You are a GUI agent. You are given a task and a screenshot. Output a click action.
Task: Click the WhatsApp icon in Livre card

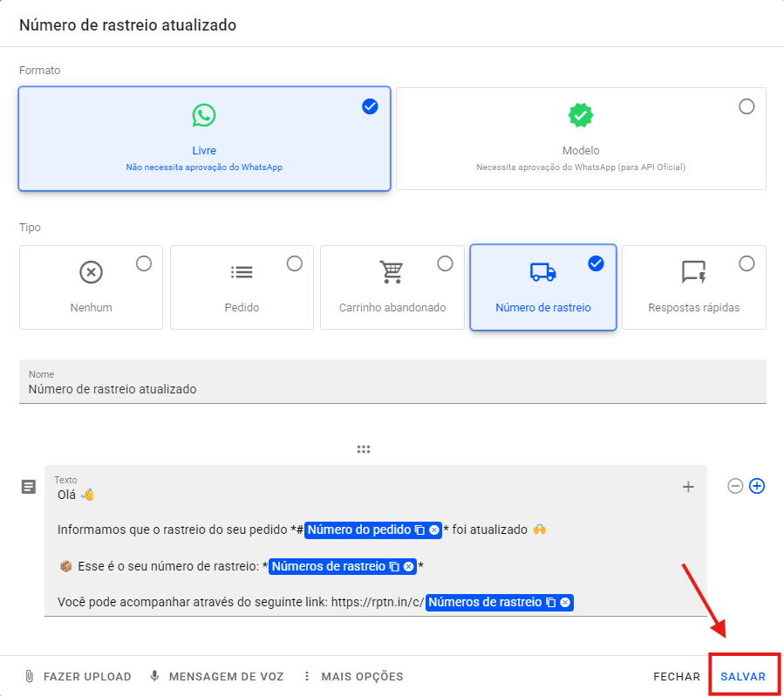point(204,115)
